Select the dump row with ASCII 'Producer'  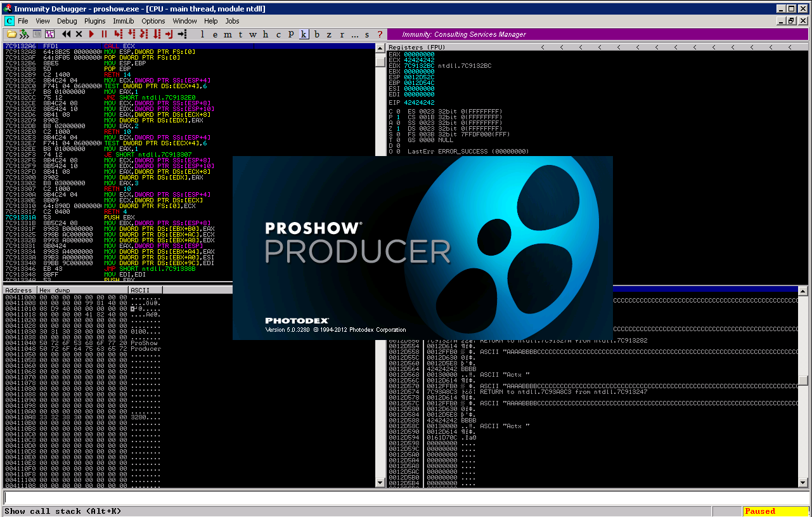[82, 349]
